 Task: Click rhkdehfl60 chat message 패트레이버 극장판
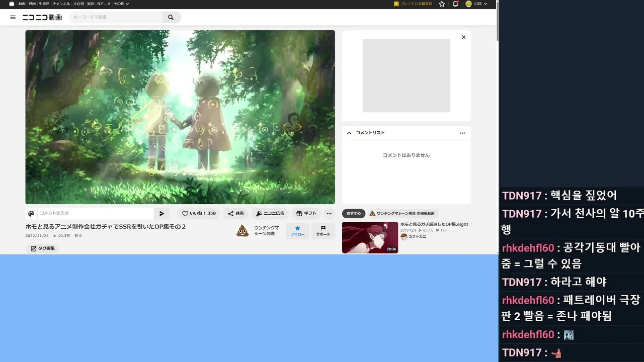tap(571, 308)
